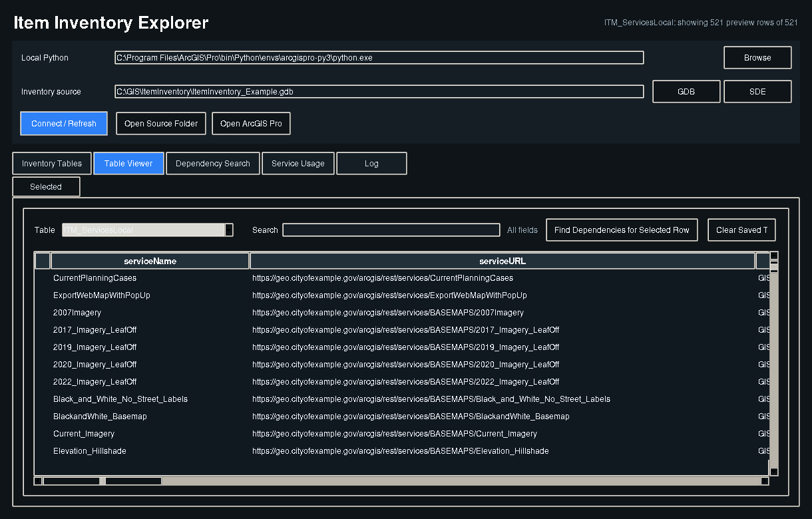Click the horizontal scrollbar thumb of table
The width and height of the screenshot is (812, 519).
(x=102, y=481)
